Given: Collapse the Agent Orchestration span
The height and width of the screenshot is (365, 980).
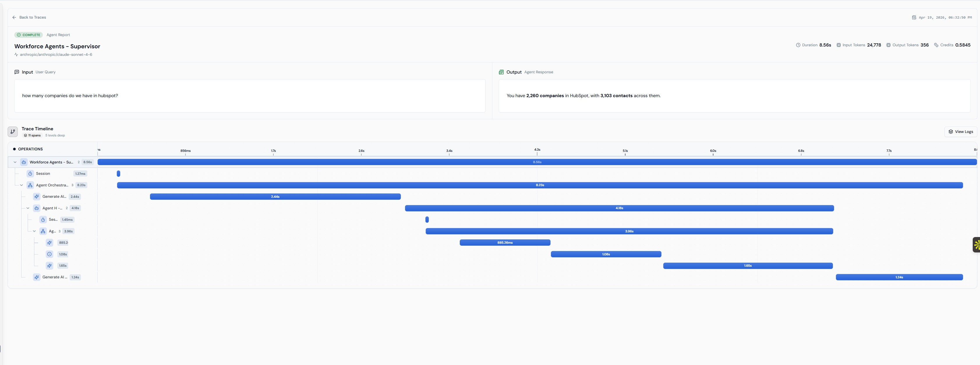Looking at the screenshot, I should coord(22,185).
